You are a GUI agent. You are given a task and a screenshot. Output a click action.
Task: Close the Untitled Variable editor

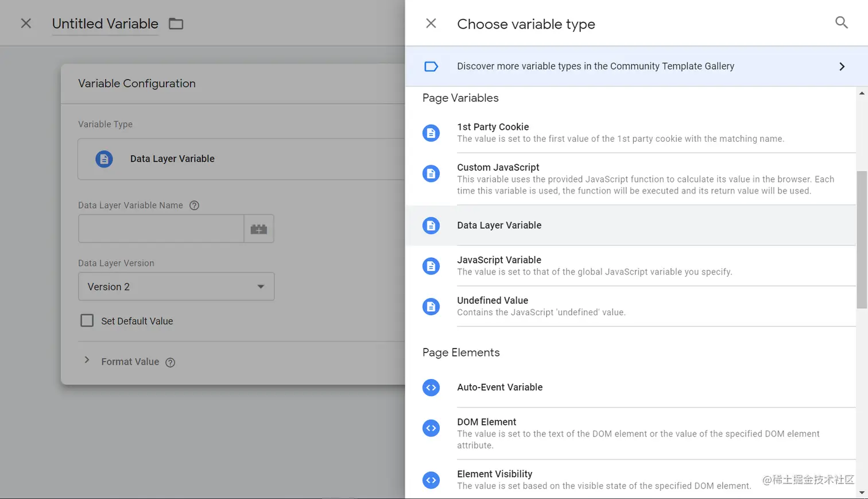tap(26, 24)
